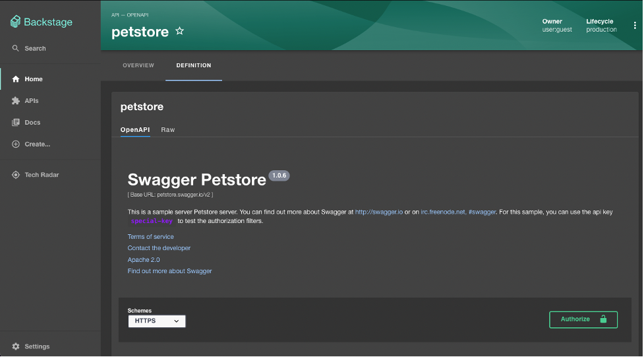Click Find out more about Swagger
The width and height of the screenshot is (644, 357).
(x=169, y=271)
